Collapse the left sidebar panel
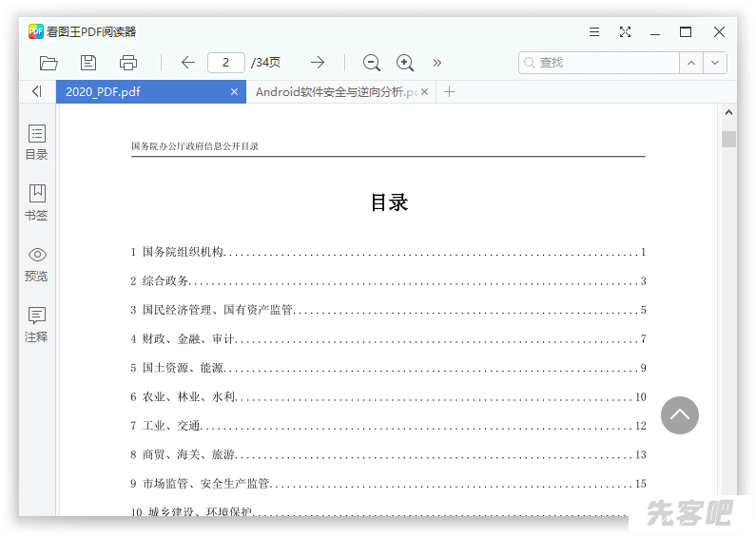 click(x=36, y=92)
